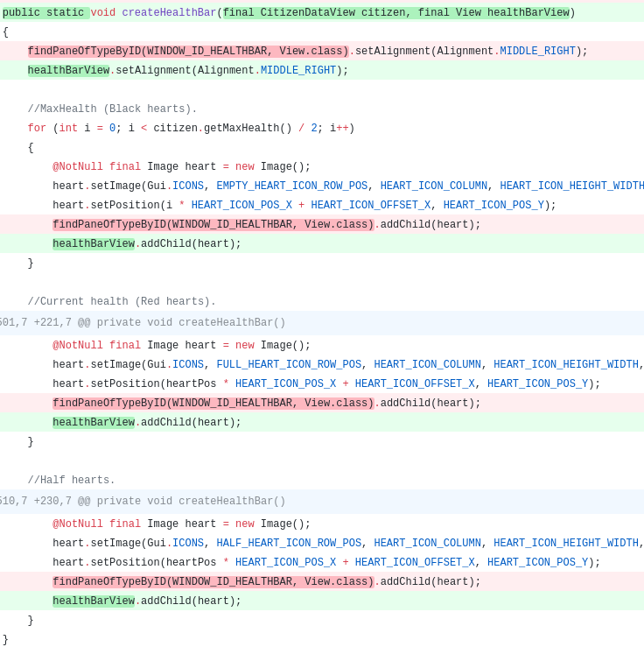Click 'citizen.getMaxHealth()' in the for loop

coord(222,128)
